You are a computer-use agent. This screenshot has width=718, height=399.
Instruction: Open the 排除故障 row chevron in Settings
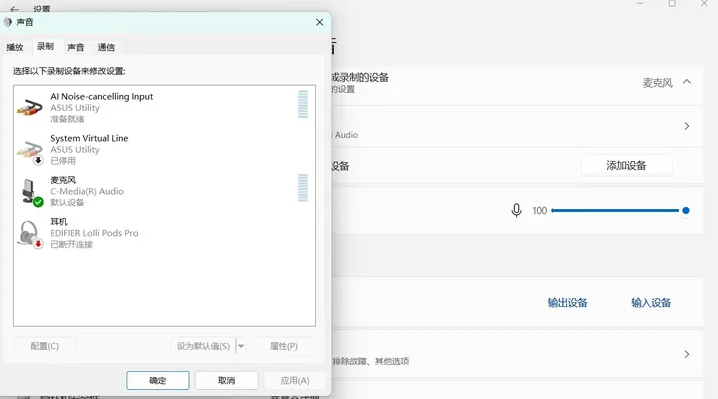pos(687,354)
